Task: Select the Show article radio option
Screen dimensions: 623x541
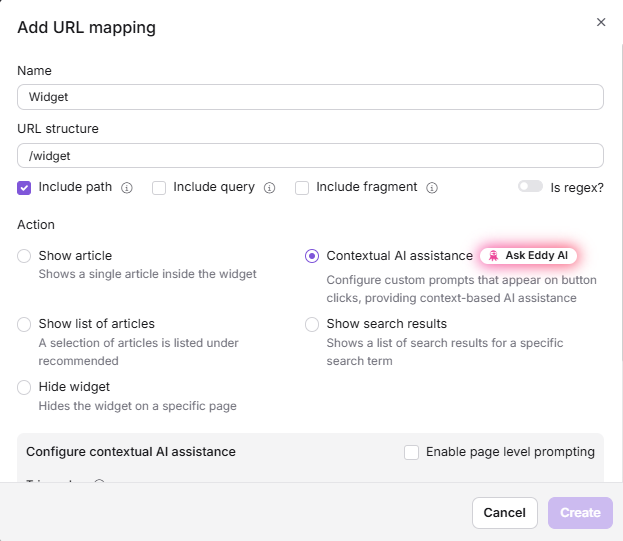Action: tap(24, 256)
